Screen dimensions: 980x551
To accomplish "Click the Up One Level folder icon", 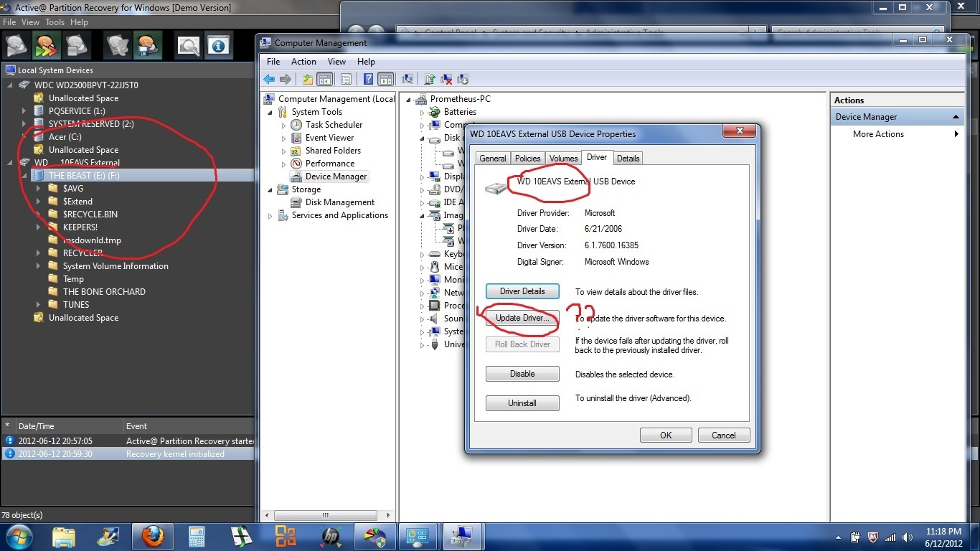I will pyautogui.click(x=308, y=80).
